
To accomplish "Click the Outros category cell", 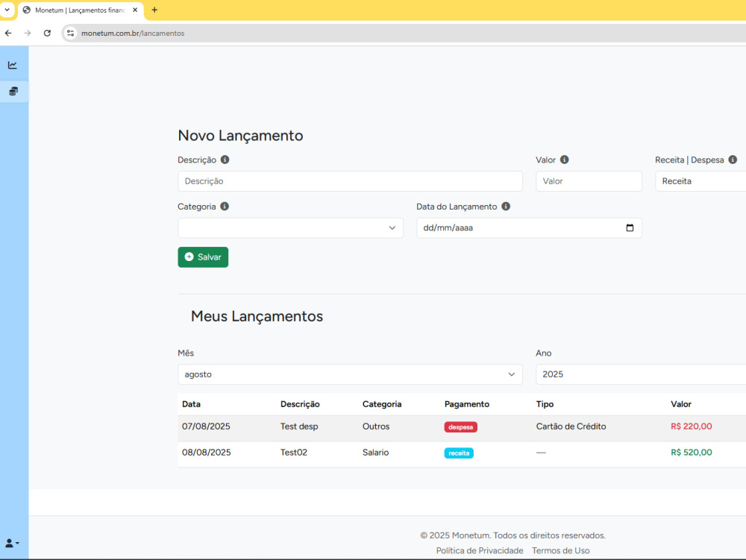I will point(376,427).
